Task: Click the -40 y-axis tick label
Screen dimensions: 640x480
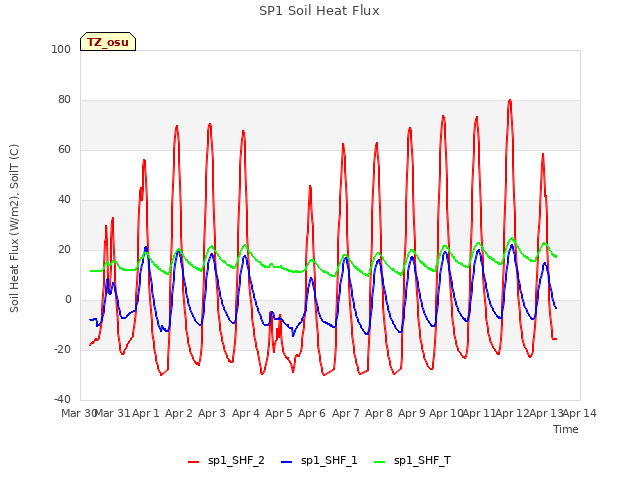Action: pos(62,399)
